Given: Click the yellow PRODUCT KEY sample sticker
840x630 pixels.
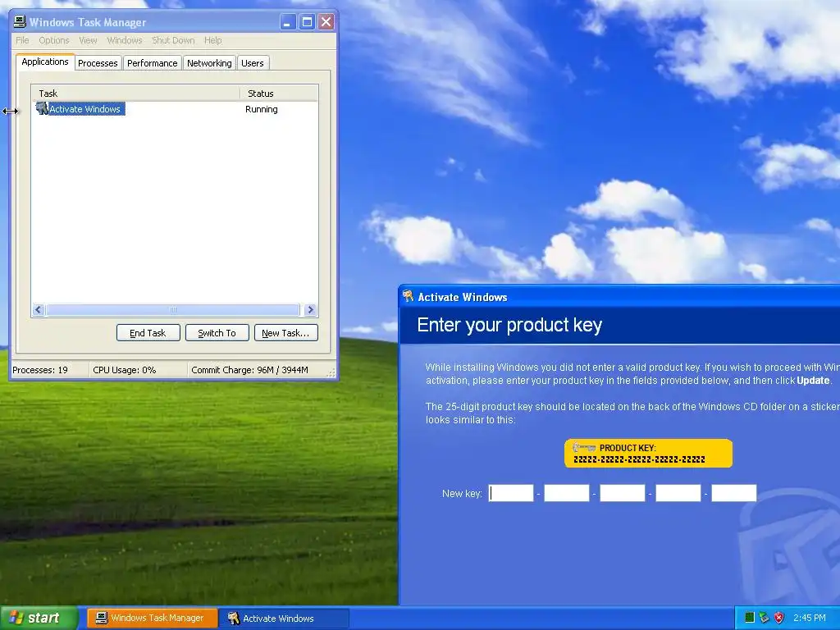Looking at the screenshot, I should click(x=648, y=453).
